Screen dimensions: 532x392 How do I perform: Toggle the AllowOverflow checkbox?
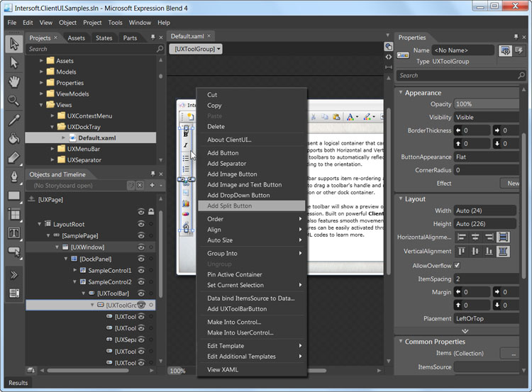click(x=457, y=266)
